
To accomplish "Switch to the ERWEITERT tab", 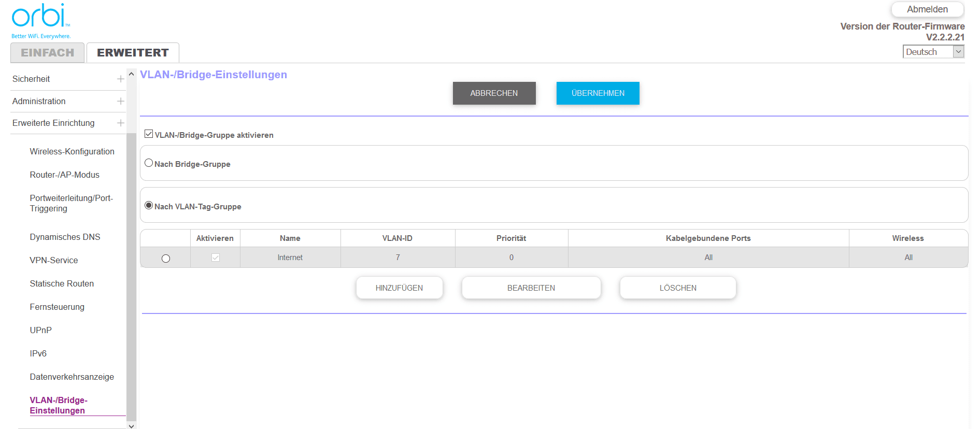I will pos(133,53).
